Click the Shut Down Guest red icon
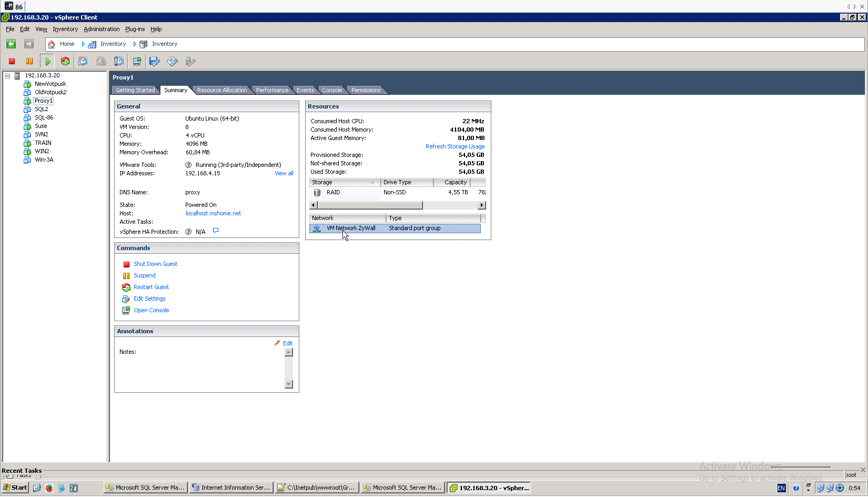The width and height of the screenshot is (868, 497). pyautogui.click(x=126, y=264)
